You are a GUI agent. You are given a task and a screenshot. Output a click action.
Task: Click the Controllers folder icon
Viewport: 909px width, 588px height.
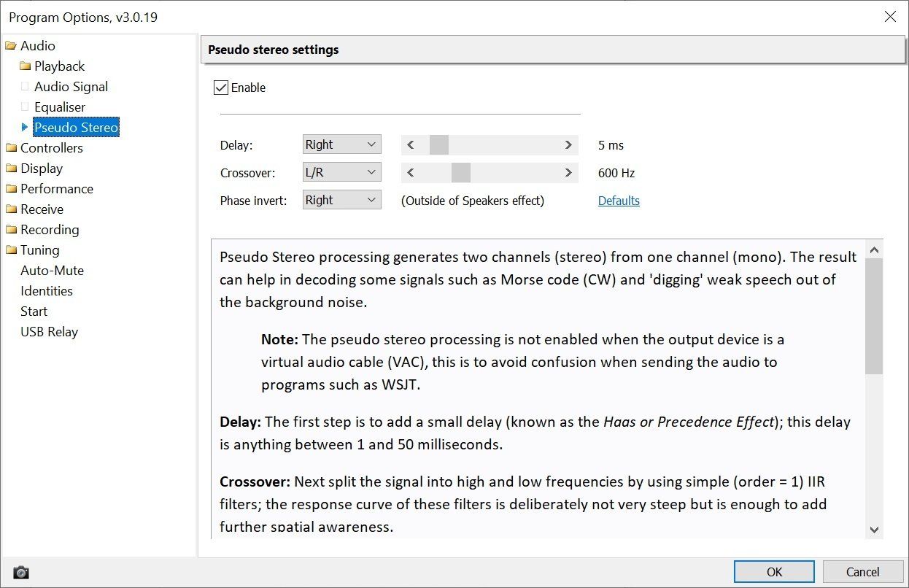point(11,148)
